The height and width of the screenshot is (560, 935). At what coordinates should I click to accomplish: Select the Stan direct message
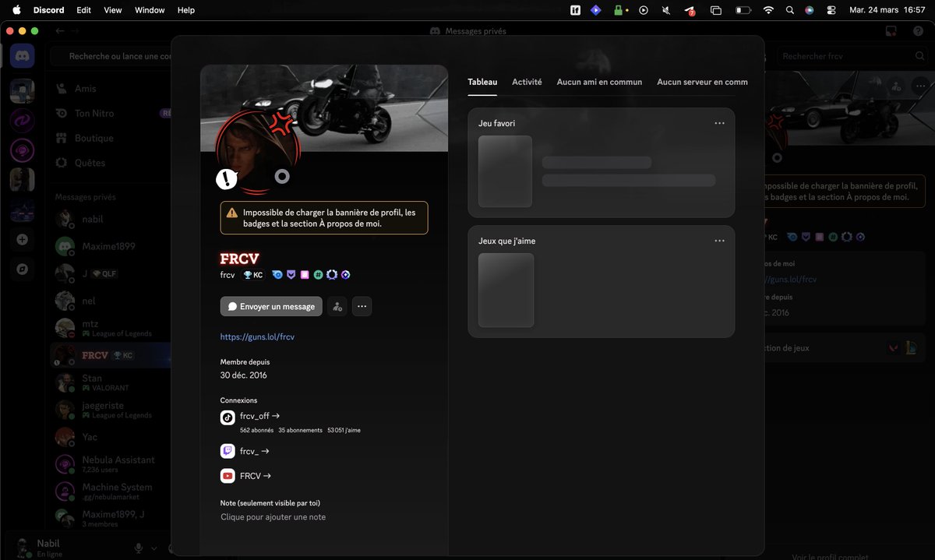tap(109, 382)
